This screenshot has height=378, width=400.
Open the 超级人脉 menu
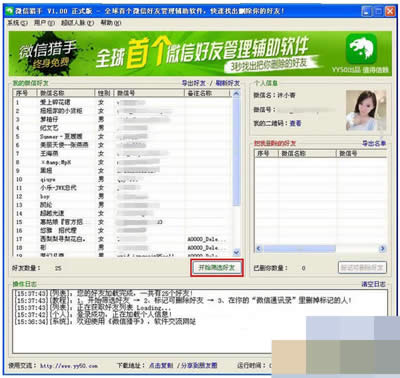point(78,23)
